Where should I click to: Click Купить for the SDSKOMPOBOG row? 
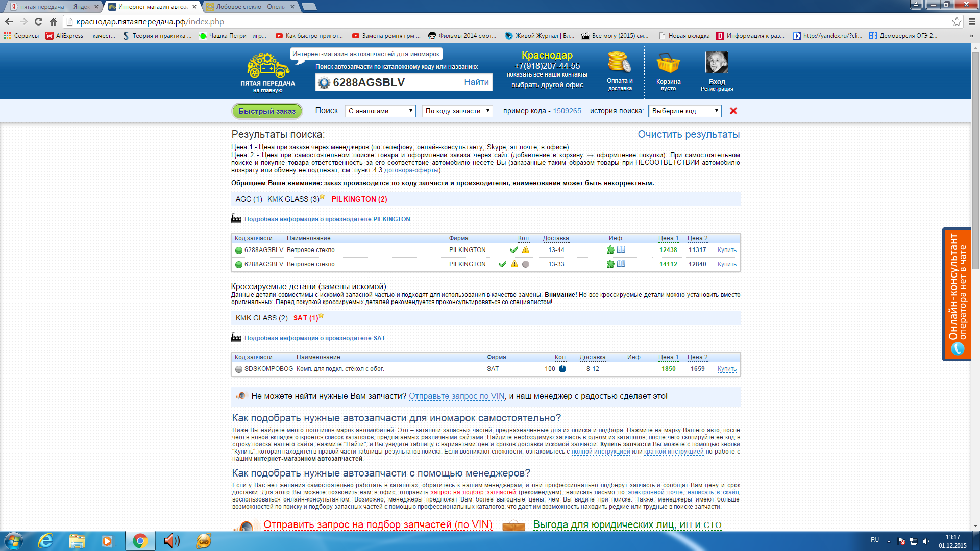(x=727, y=369)
